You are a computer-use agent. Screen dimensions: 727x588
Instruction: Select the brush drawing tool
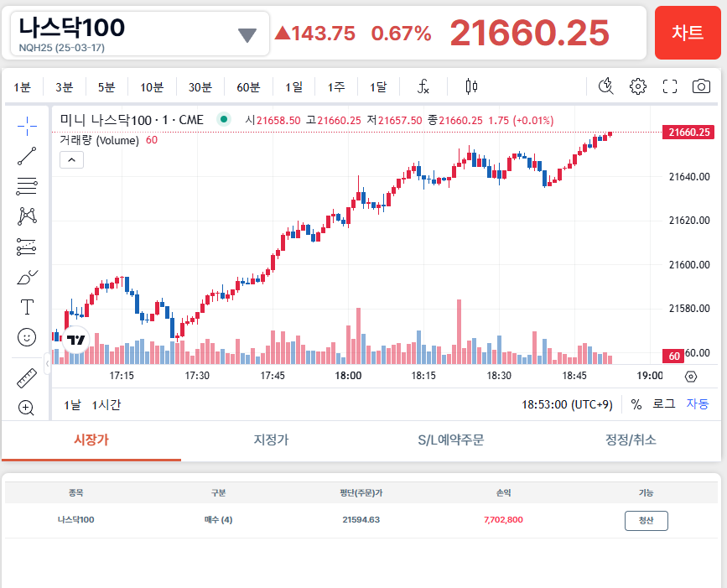(x=27, y=277)
